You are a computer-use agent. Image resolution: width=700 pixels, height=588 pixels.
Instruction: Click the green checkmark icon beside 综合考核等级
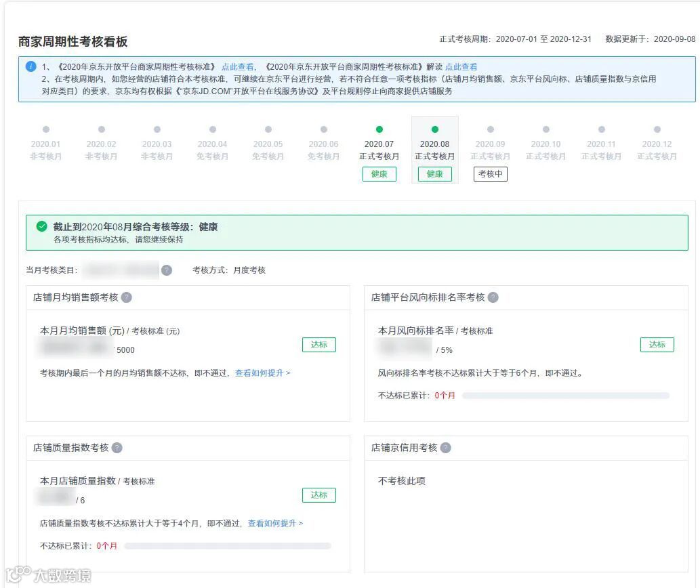41,226
